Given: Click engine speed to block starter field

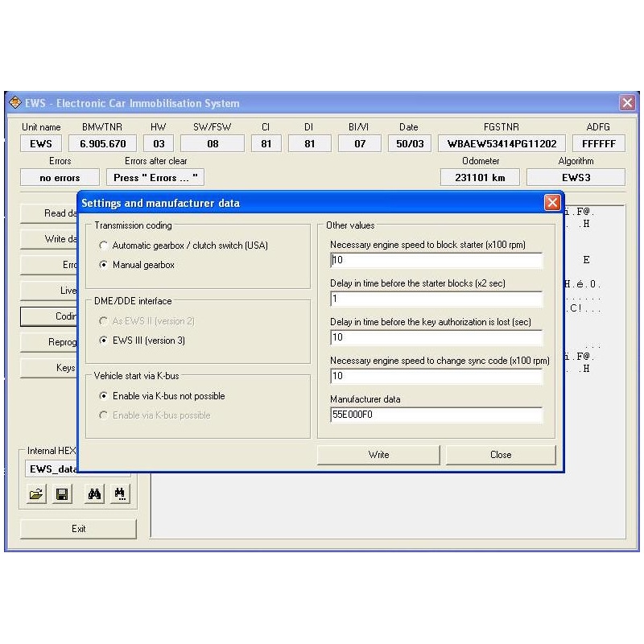Looking at the screenshot, I should [x=436, y=260].
